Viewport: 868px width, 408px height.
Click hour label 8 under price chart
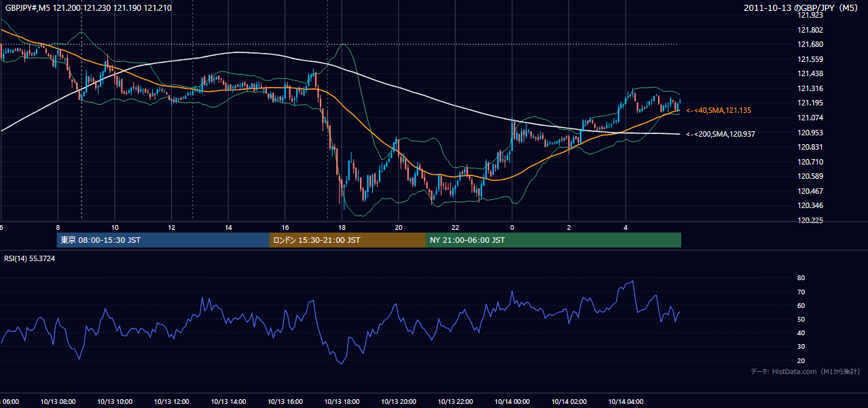click(x=58, y=228)
